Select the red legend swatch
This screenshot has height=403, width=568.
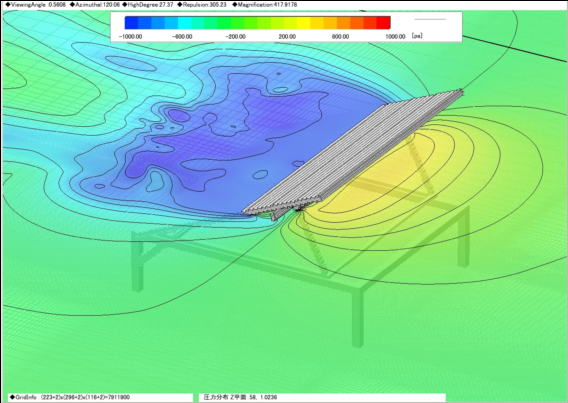pos(384,22)
